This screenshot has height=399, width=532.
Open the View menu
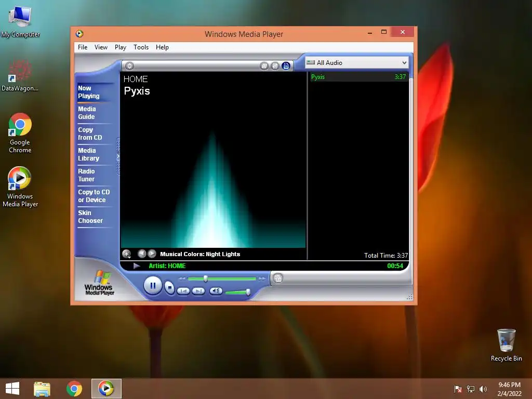[x=101, y=47]
